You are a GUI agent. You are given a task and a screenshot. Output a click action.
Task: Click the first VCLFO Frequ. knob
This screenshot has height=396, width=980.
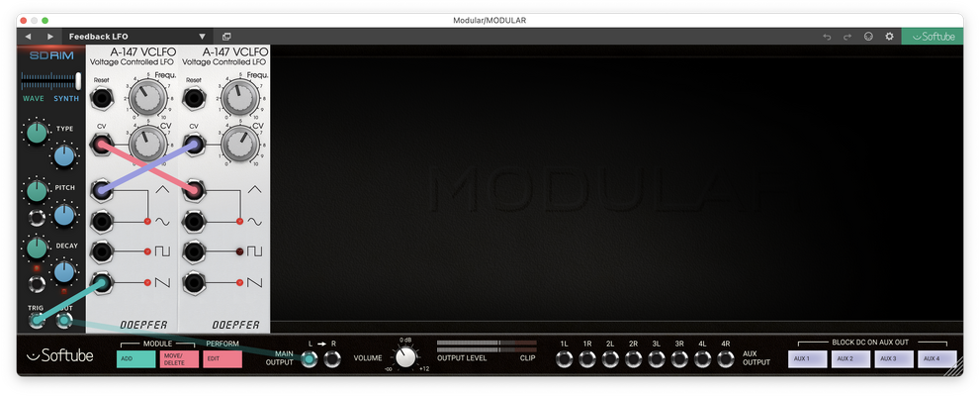pyautogui.click(x=148, y=98)
